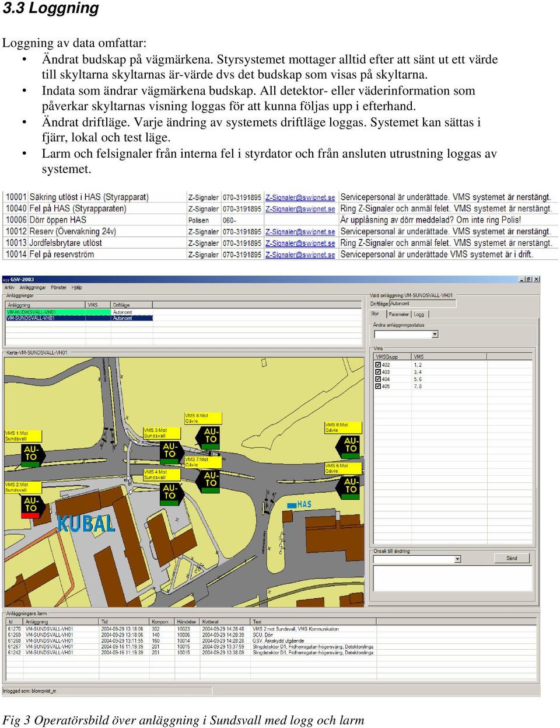Viewport: 560px width, 728px height.
Task: Click the Tid column header in alarm list
Action: tap(125, 622)
